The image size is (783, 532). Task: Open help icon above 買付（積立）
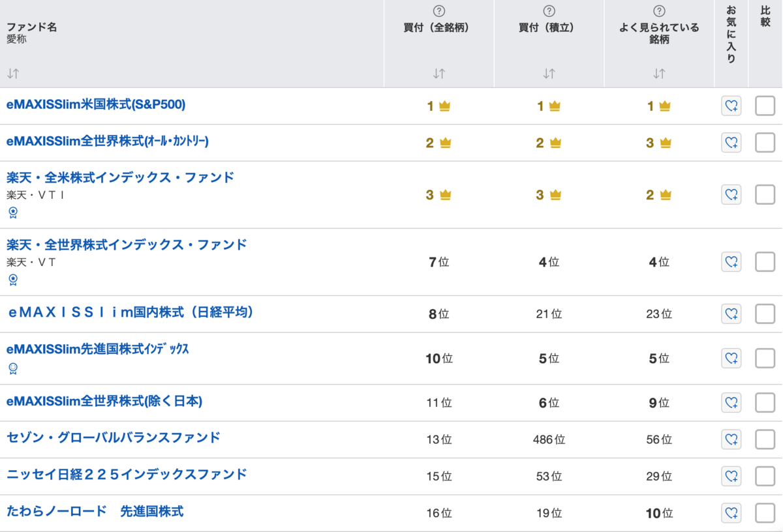click(x=549, y=10)
